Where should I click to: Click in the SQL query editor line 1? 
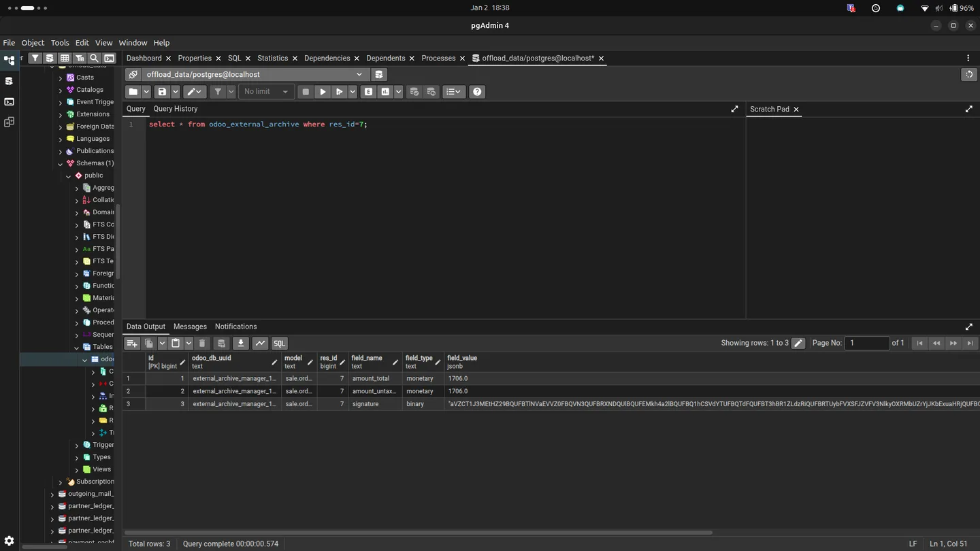(445, 124)
